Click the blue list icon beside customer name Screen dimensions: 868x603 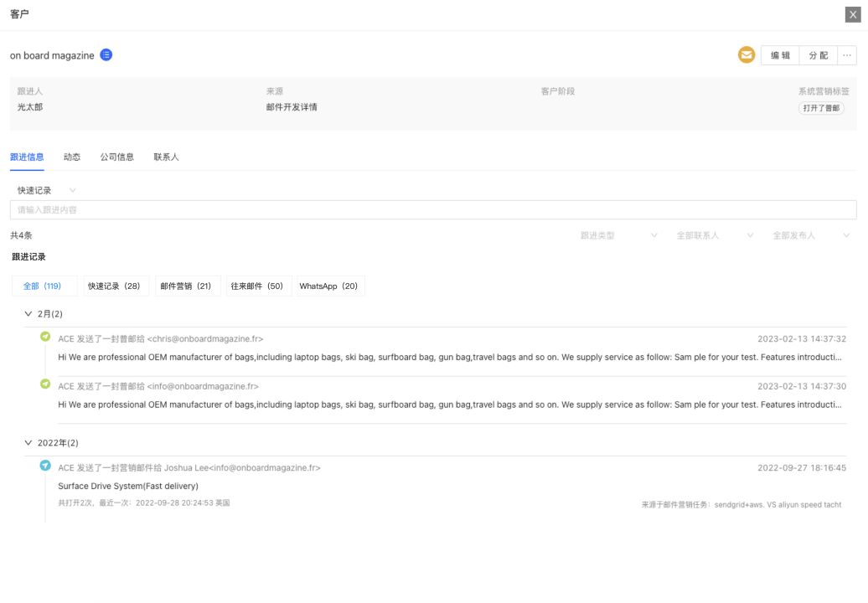pos(106,55)
